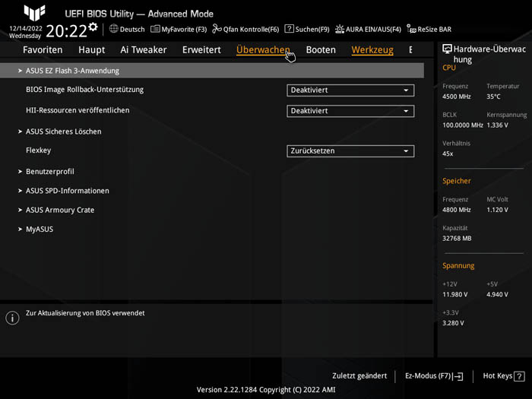Click BCLK 100.0000 MHz value
532x399 pixels.
tap(462, 125)
